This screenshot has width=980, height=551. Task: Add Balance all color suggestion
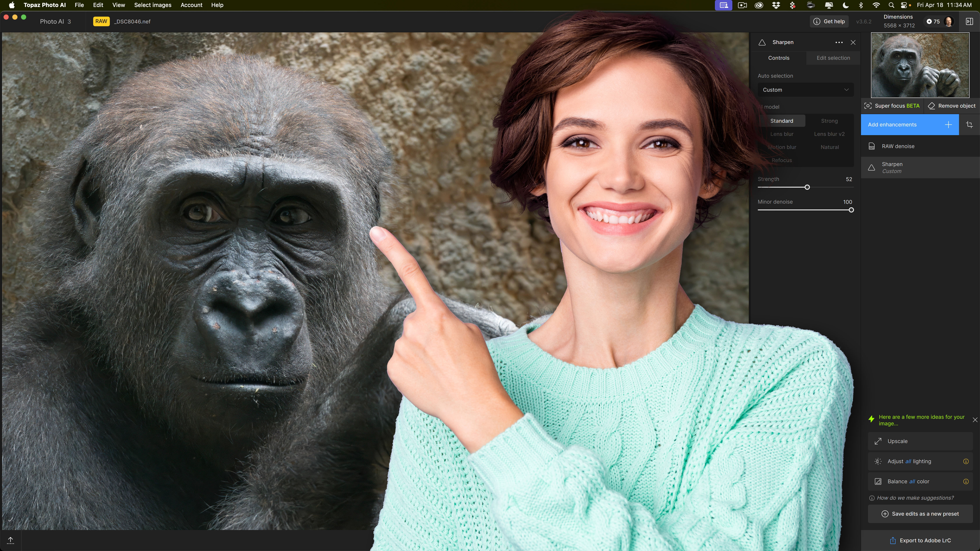[920, 481]
